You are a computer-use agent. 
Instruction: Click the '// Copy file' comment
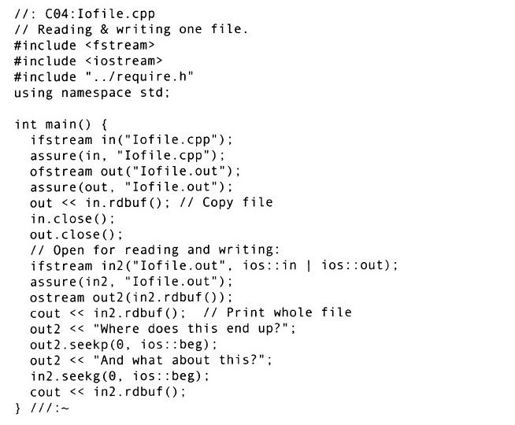pyautogui.click(x=226, y=202)
